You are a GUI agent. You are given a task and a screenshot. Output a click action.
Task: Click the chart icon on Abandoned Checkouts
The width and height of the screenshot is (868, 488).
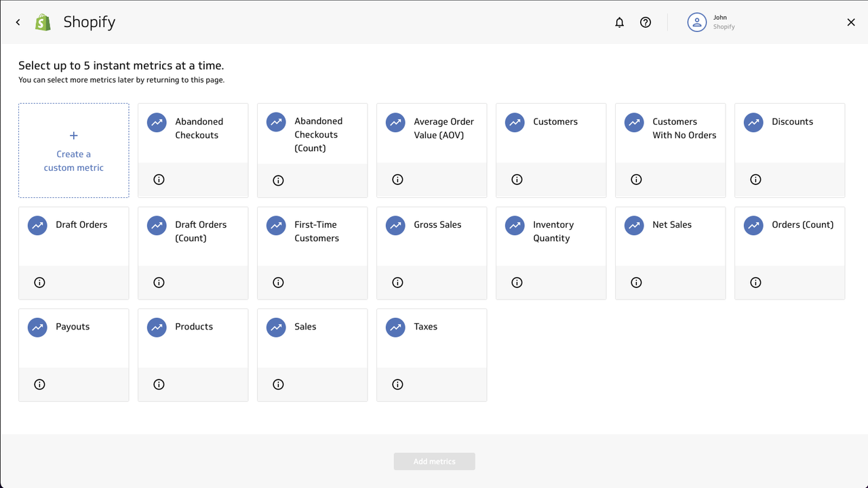(156, 122)
